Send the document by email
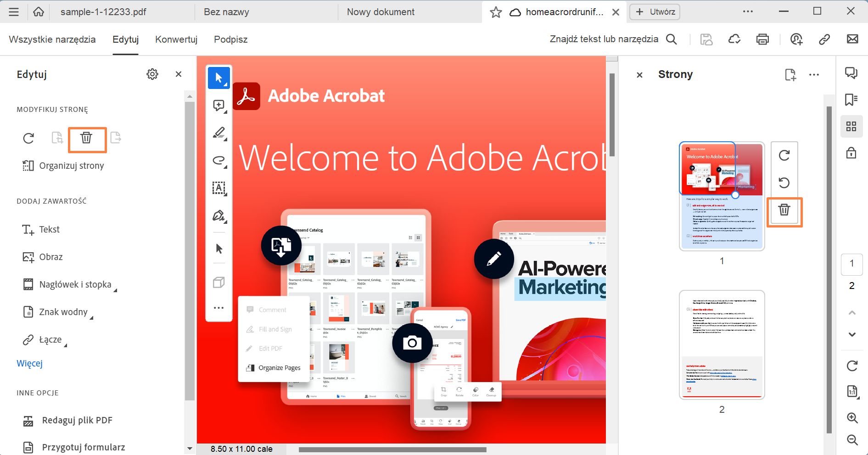Image resolution: width=868 pixels, height=455 pixels. pos(852,39)
